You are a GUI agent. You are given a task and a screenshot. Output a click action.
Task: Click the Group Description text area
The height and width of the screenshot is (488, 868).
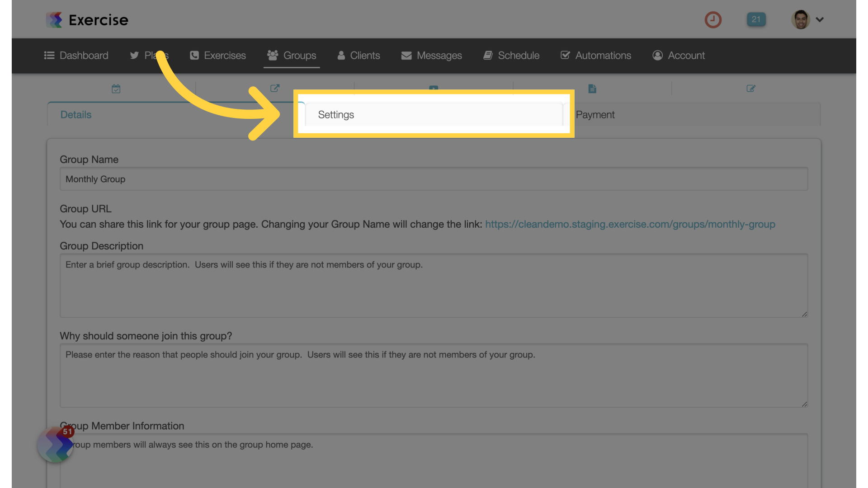click(x=434, y=285)
